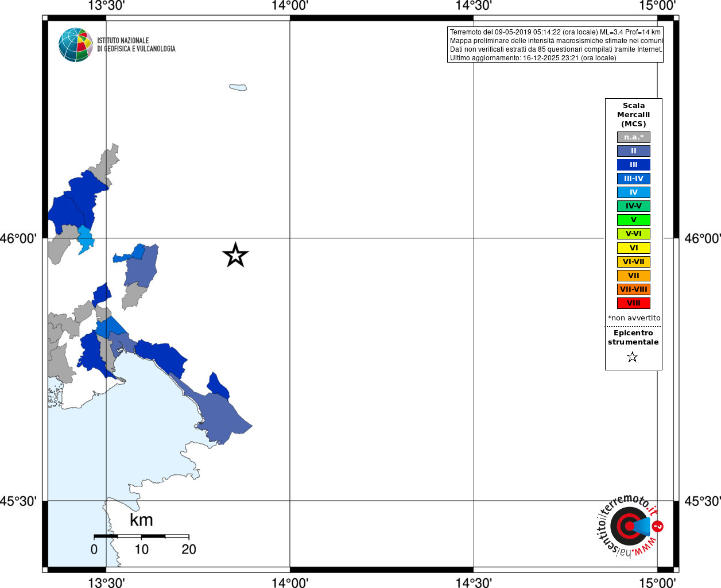Screen dimensions: 721x588
Task: Select the VII orange legend swatch
Action: 634,276
